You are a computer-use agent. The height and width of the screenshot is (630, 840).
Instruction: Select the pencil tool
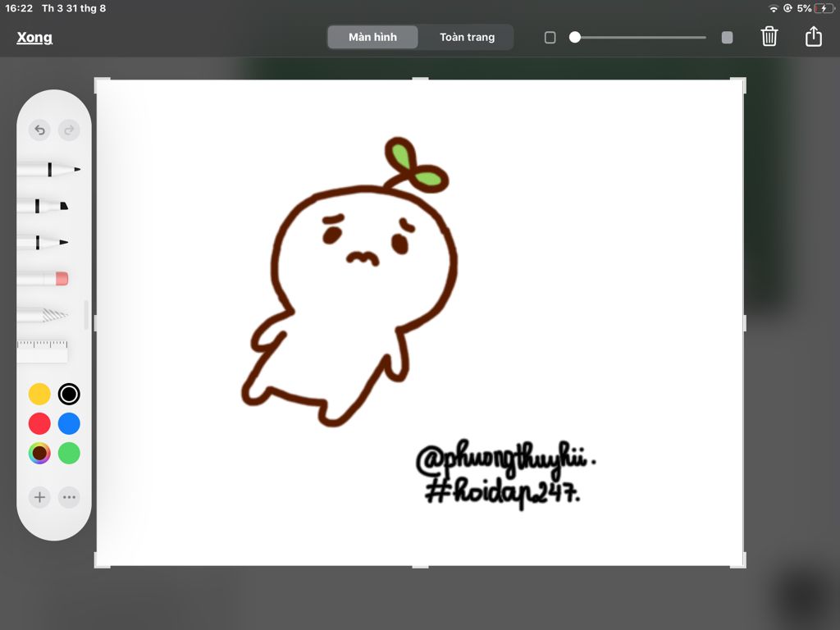(x=43, y=242)
